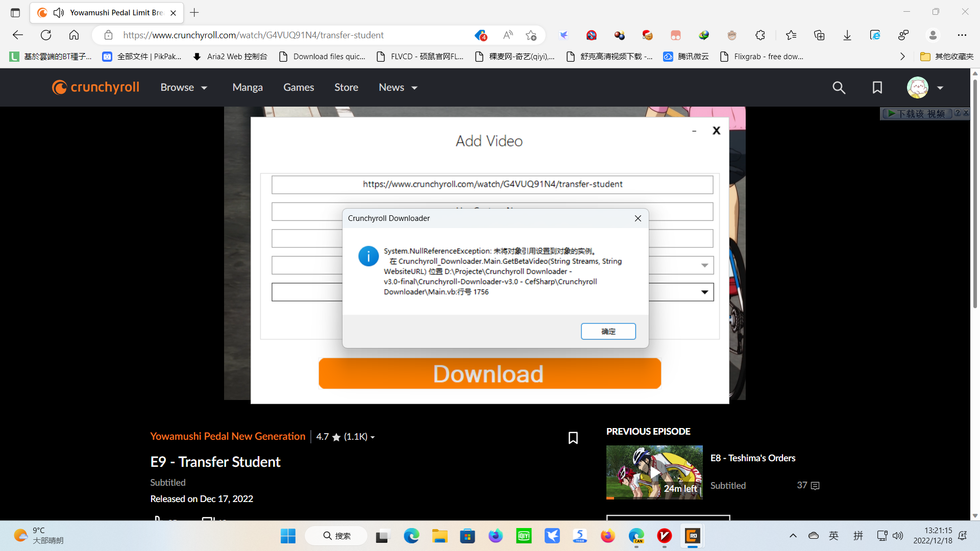Open the user profile account dropdown

(x=925, y=87)
